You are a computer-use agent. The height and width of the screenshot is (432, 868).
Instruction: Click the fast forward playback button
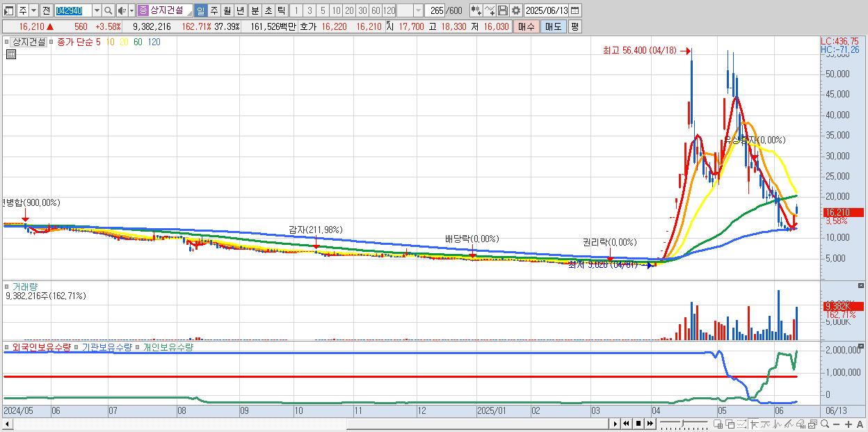[650, 424]
